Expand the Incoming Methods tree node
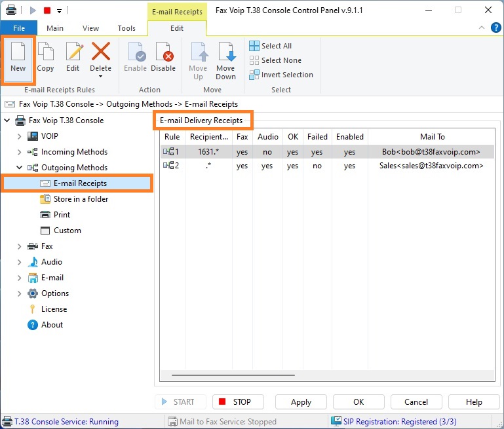The height and width of the screenshot is (429, 504). coord(19,152)
